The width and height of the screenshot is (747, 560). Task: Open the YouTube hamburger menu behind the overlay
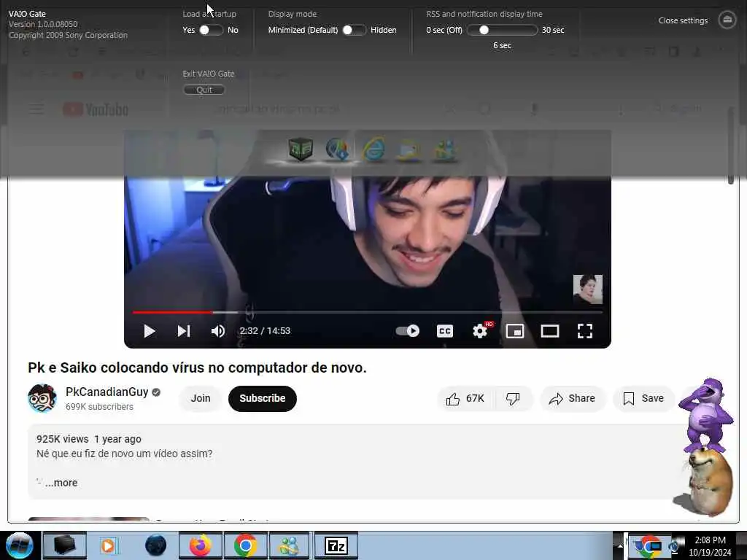coord(36,109)
